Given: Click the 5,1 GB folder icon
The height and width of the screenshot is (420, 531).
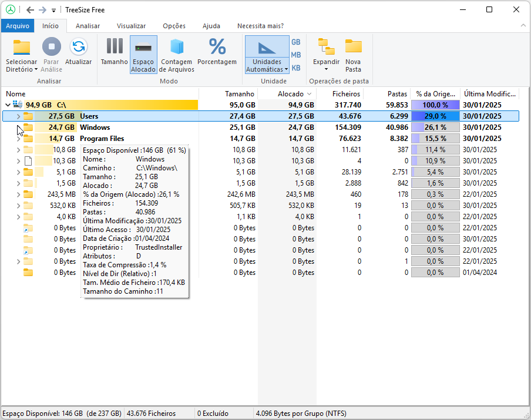Looking at the screenshot, I should pyautogui.click(x=28, y=172).
